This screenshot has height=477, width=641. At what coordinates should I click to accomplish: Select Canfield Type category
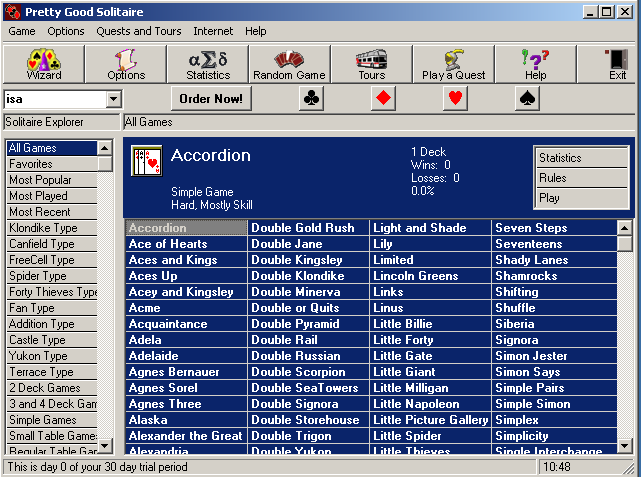[x=52, y=244]
